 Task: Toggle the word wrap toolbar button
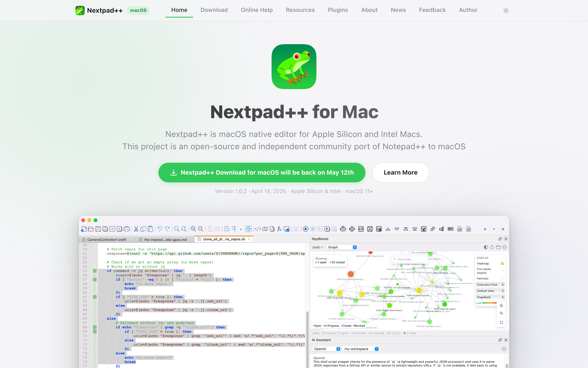pos(227,229)
